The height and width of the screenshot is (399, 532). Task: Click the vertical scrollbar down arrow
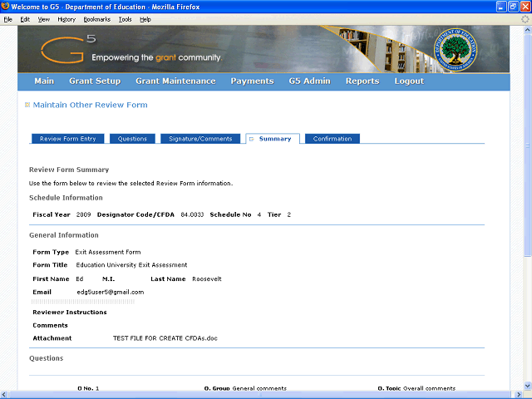point(528,386)
